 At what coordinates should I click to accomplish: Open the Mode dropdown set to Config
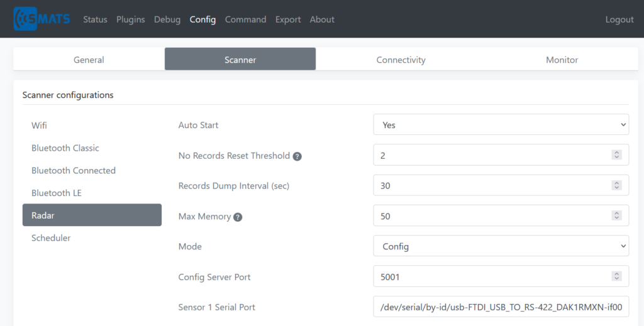(501, 246)
